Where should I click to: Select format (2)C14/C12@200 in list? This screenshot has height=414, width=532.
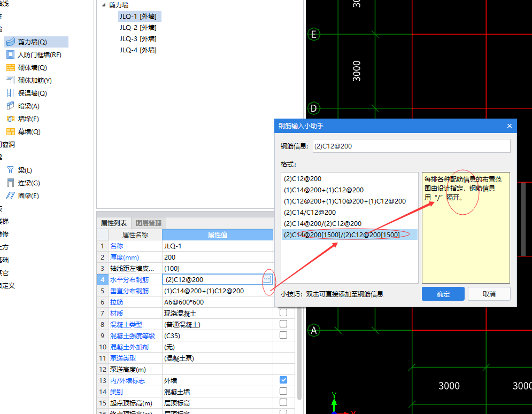pyautogui.click(x=350, y=212)
